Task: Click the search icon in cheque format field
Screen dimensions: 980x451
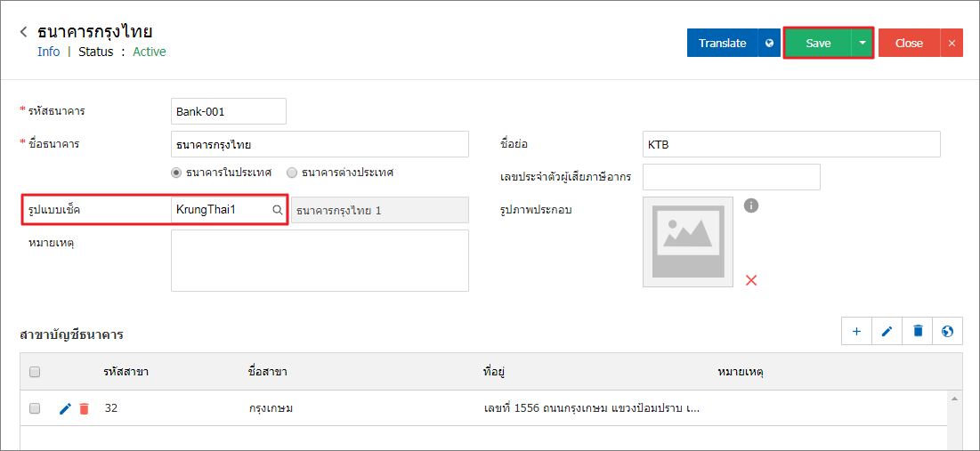Action: pyautogui.click(x=277, y=211)
